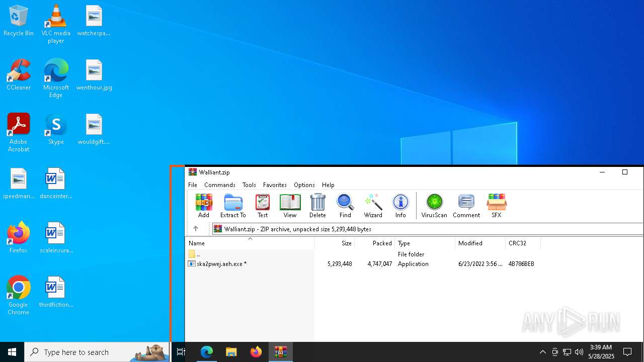The image size is (644, 362).
Task: Run Test on the archive
Action: click(263, 206)
